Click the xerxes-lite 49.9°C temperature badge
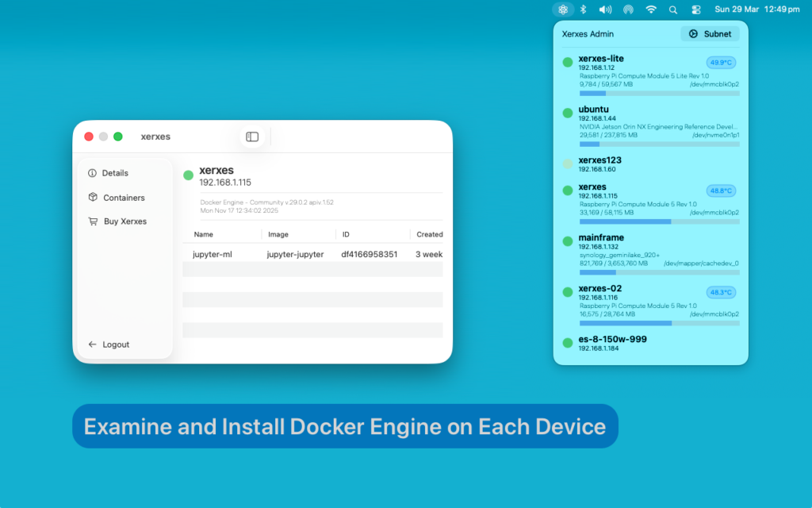The width and height of the screenshot is (812, 508). click(721, 62)
